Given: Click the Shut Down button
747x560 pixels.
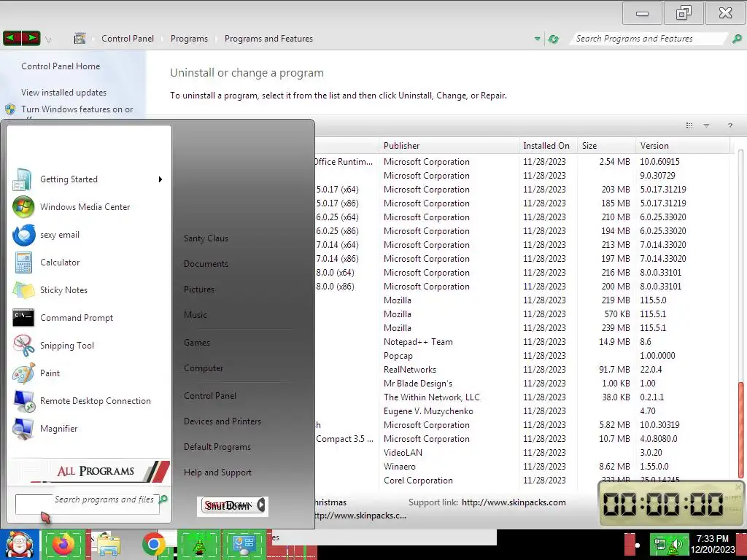Looking at the screenshot, I should point(228,506).
